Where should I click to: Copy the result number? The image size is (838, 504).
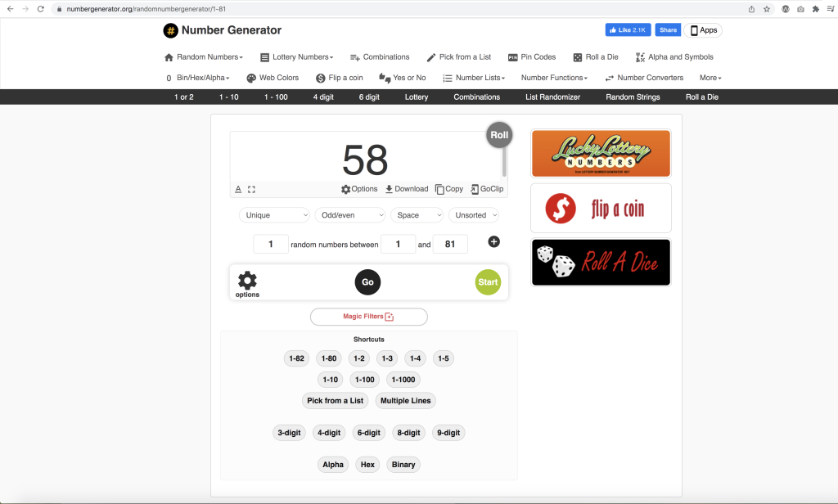coord(449,189)
